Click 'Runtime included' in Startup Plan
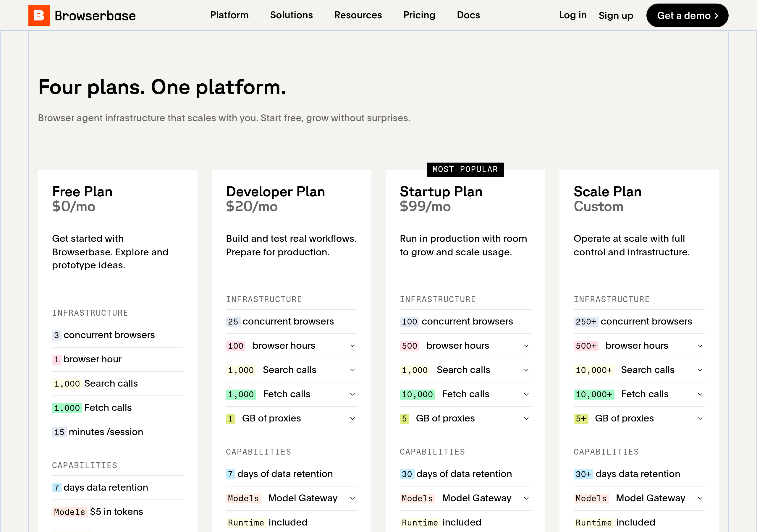Viewport: 757px width, 532px height. [x=441, y=523]
